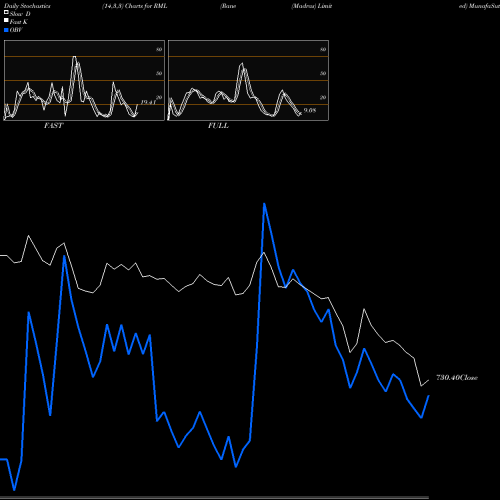
Task: Click the 'Fast K' legend label
Action: tap(19, 22)
